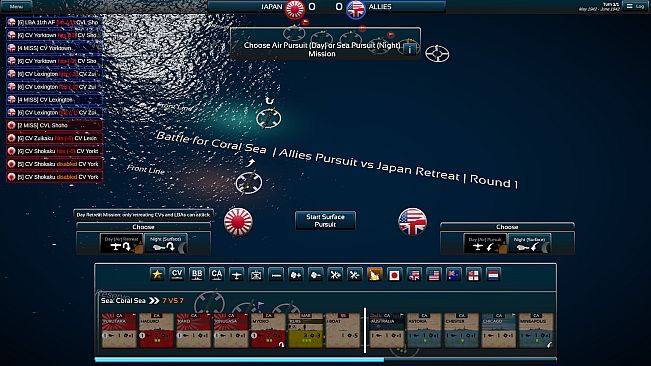The height and width of the screenshot is (366, 651).
Task: Open log entry [4 MISS] CV Yorktown
Action: pyautogui.click(x=54, y=48)
